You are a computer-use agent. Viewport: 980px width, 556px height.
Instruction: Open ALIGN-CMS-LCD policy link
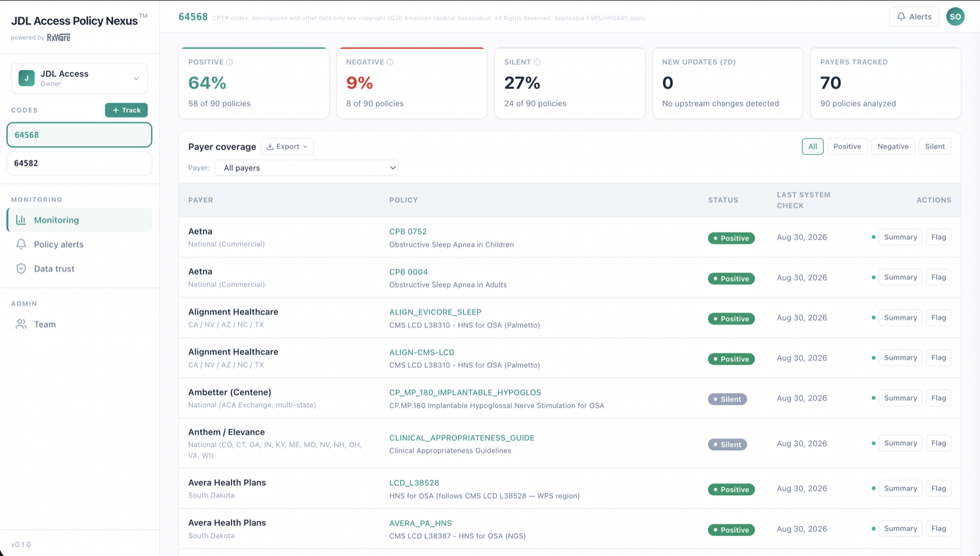click(x=422, y=353)
